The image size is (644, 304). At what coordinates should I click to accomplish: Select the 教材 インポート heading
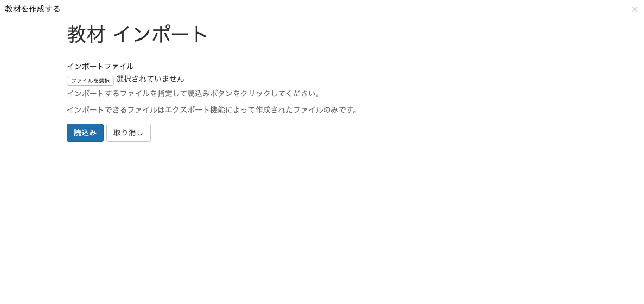138,35
